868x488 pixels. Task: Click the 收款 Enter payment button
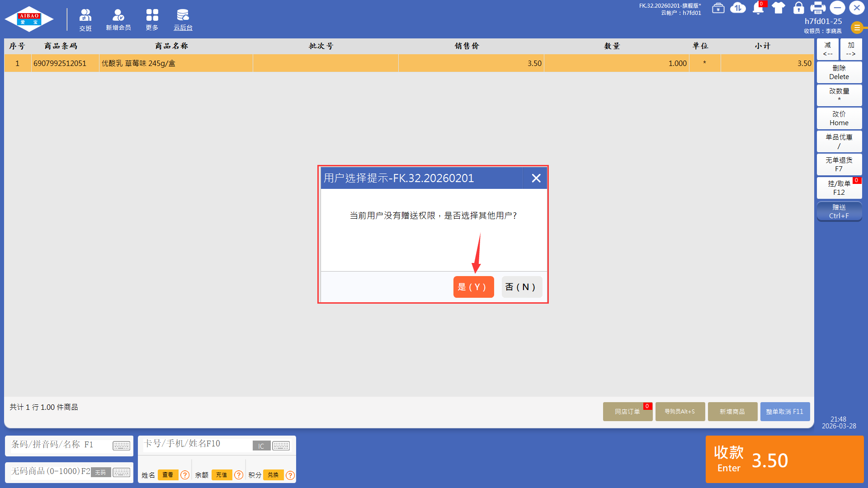tap(784, 460)
